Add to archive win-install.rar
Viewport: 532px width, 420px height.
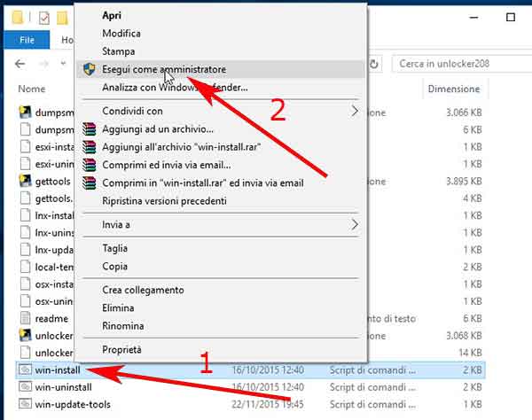182,147
